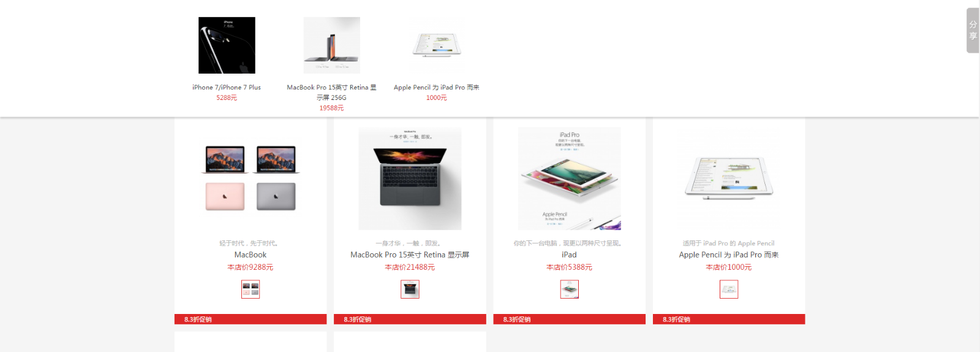Open the MacBook Pro Touch Bar product picture
Viewport: 980px width, 352px height.
tap(410, 178)
